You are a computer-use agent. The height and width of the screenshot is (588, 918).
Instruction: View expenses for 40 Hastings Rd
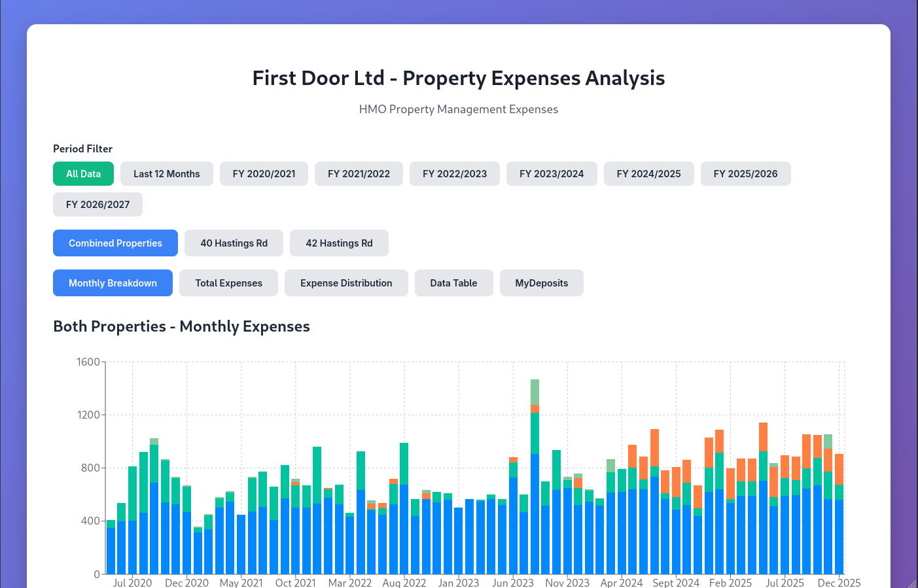(x=234, y=243)
